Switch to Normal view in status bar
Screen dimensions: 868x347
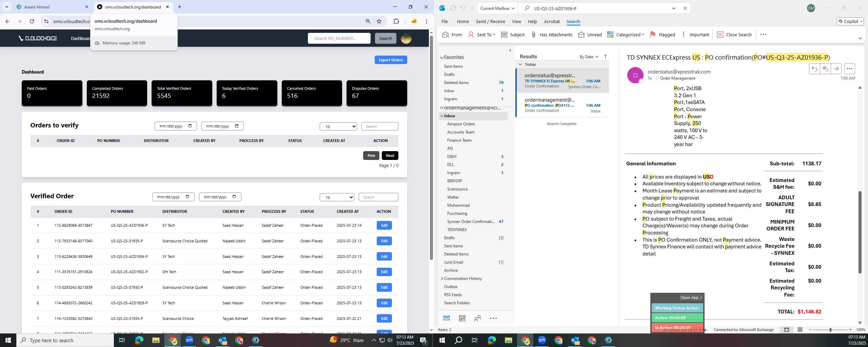coord(787,330)
